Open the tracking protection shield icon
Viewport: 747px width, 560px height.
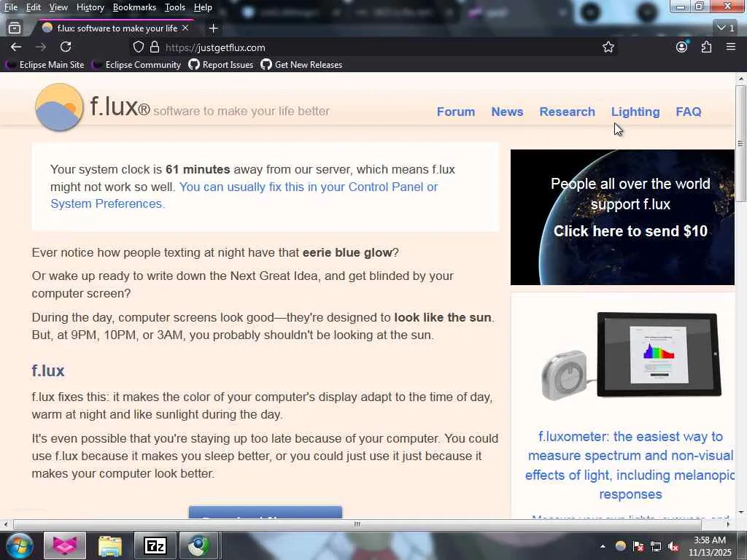point(138,47)
